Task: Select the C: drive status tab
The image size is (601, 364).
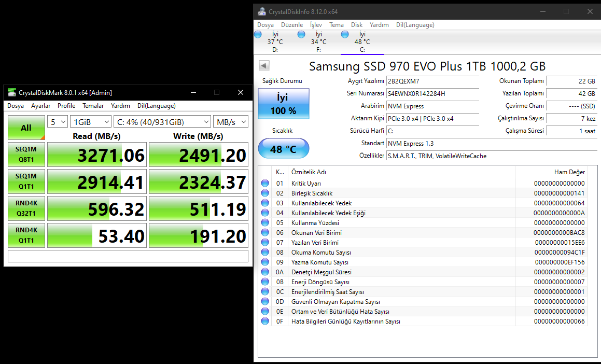Action: 362,41
